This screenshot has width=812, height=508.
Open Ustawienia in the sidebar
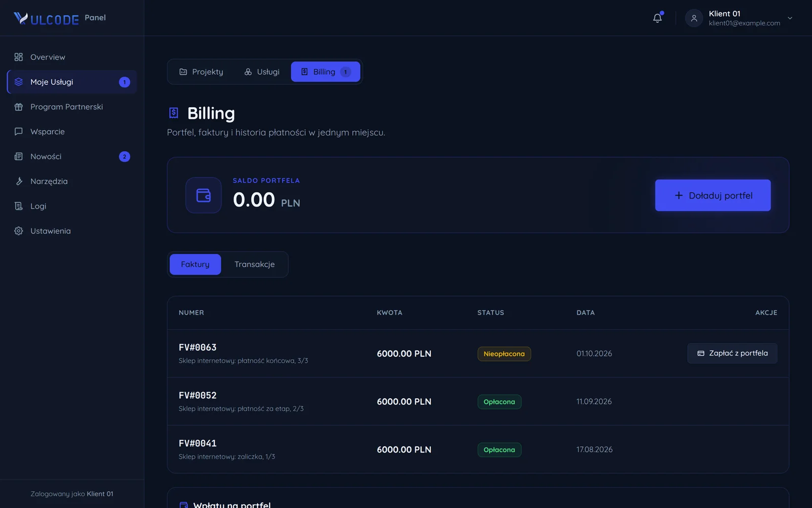point(72,231)
